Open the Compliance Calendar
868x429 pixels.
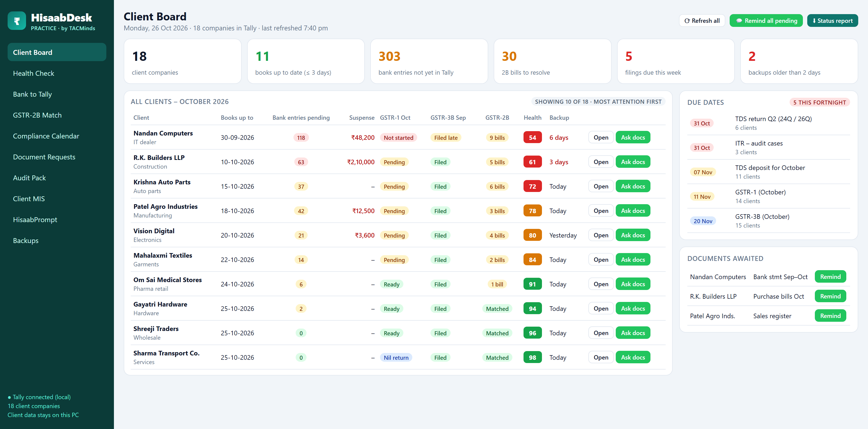point(57,136)
